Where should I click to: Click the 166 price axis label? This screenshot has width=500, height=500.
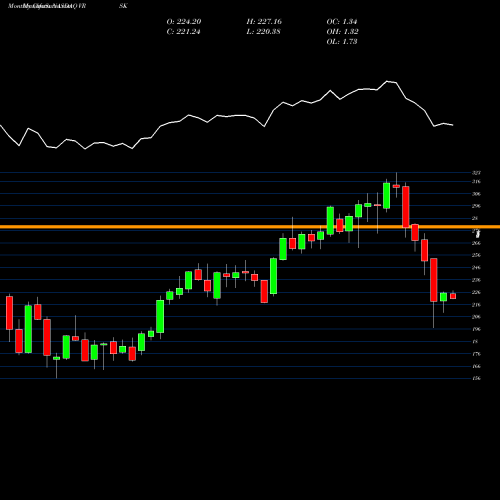(476, 366)
